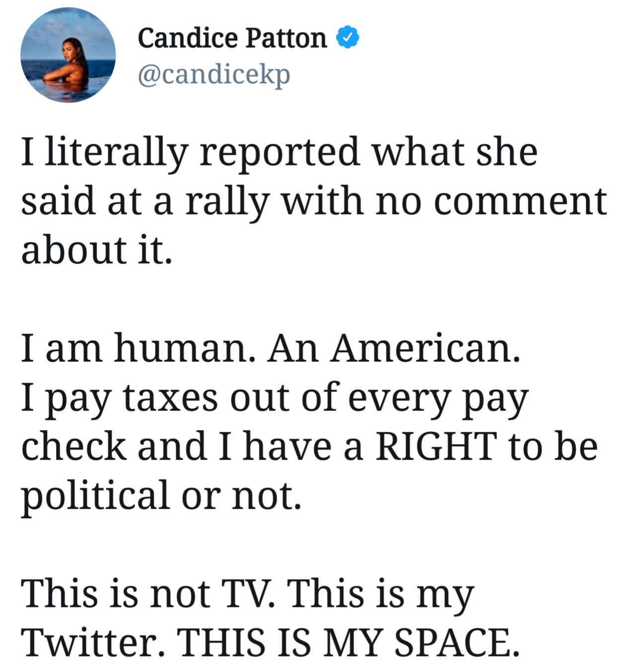Select the word "reported" in first line
636x672 pixels.
[279, 152]
